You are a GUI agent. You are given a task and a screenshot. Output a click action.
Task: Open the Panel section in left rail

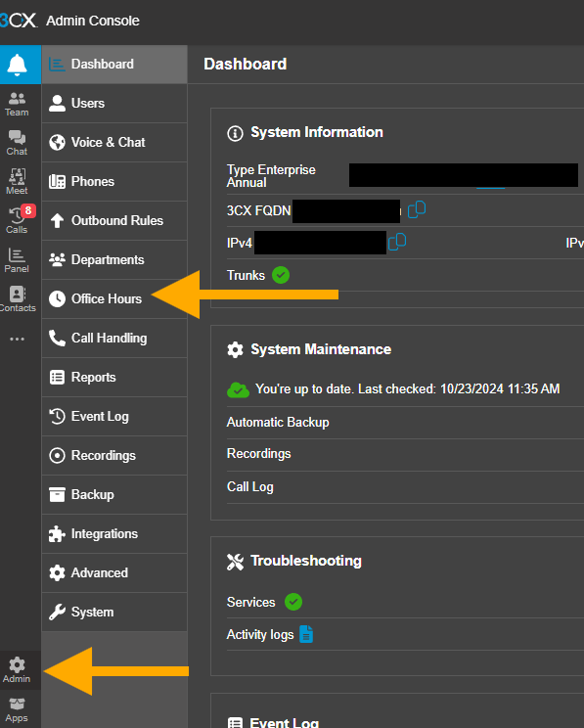(17, 260)
